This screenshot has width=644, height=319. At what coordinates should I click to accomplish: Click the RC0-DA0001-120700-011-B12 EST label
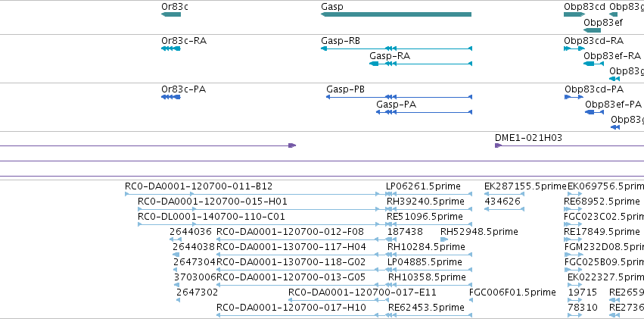198,186
